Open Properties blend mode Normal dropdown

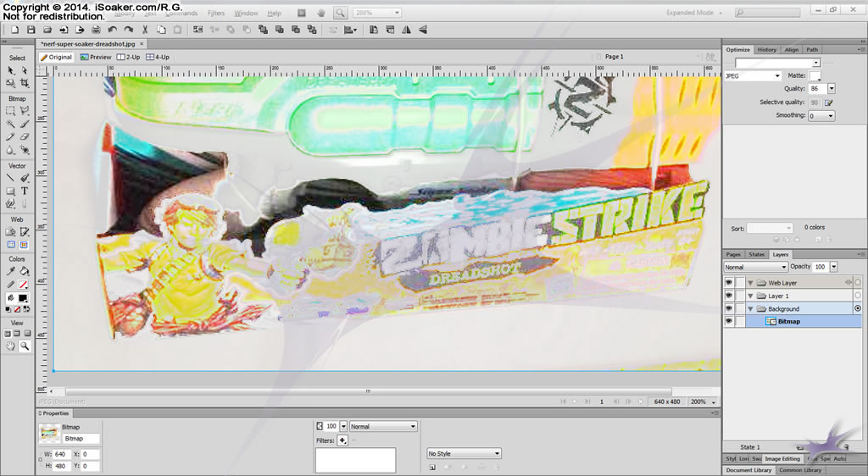click(383, 426)
